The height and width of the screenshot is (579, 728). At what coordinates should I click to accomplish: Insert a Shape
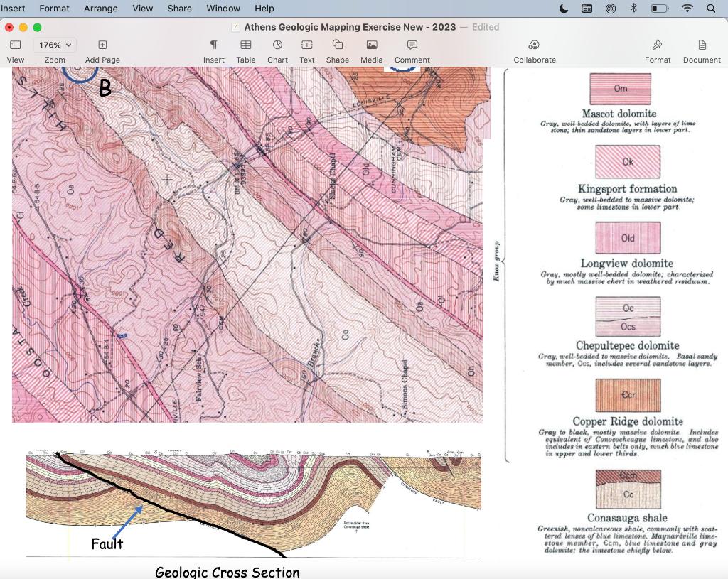tap(337, 50)
